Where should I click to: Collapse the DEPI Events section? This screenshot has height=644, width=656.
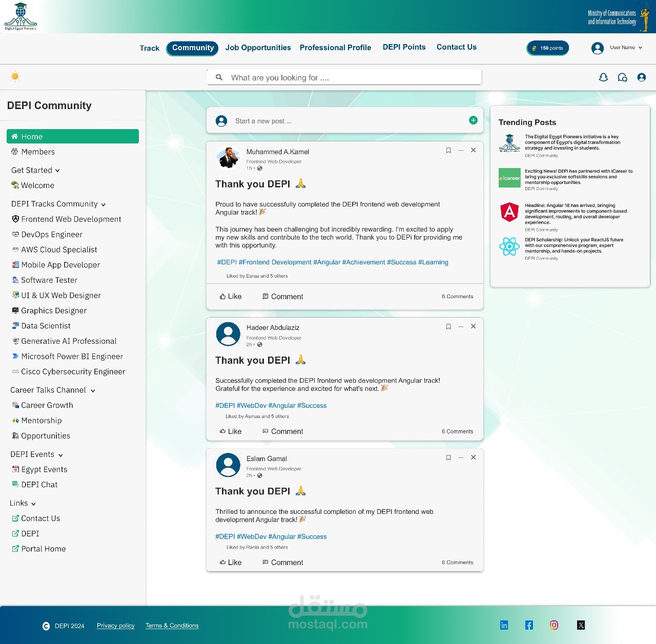coord(60,455)
